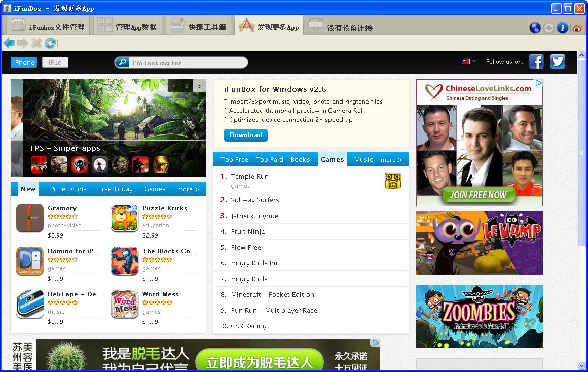Expand more categories in the top charts
This screenshot has width=588, height=372.
(391, 160)
